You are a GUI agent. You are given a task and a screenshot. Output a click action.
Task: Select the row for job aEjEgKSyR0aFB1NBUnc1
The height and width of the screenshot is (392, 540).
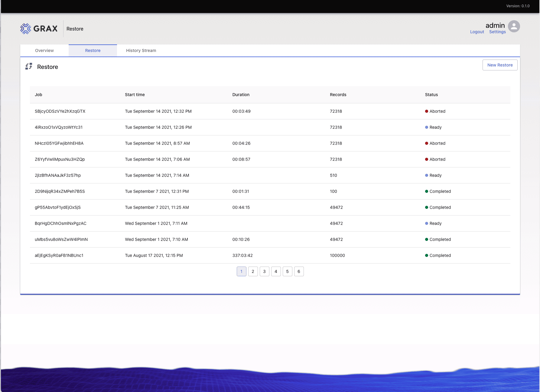coord(59,255)
